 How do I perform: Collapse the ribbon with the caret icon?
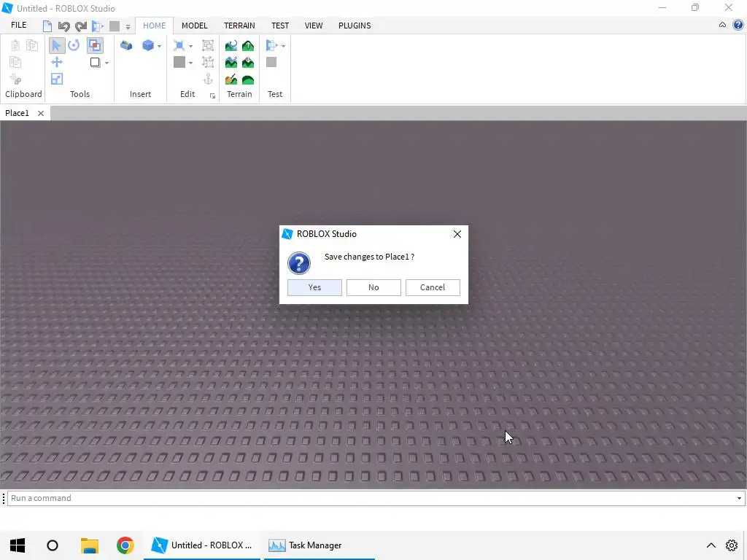[722, 25]
